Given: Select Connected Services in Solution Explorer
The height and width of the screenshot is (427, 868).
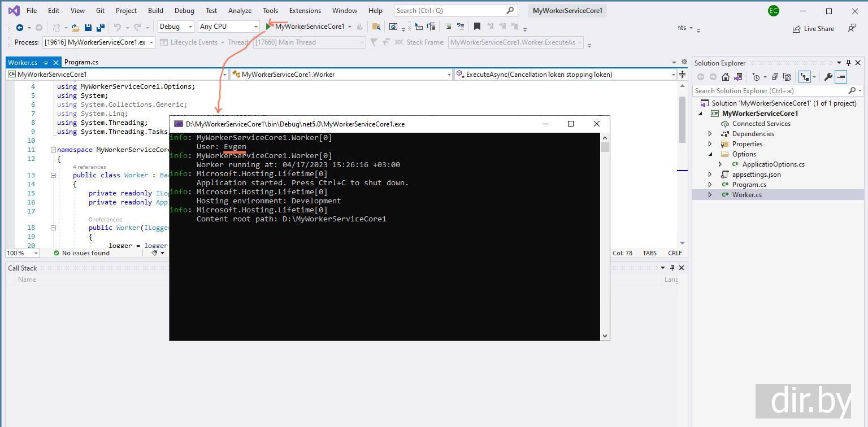Looking at the screenshot, I should (x=761, y=124).
